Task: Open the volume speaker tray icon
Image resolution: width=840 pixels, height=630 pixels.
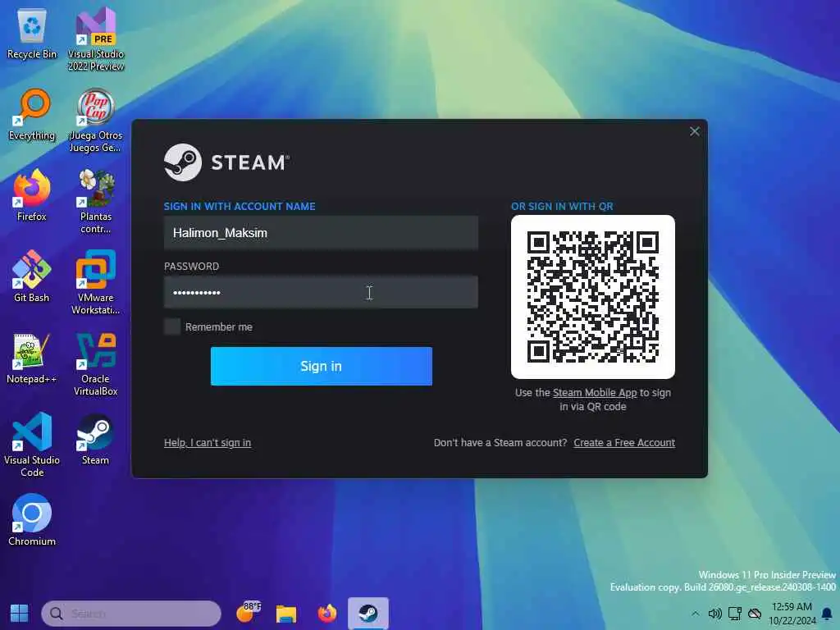Action: pos(714,614)
